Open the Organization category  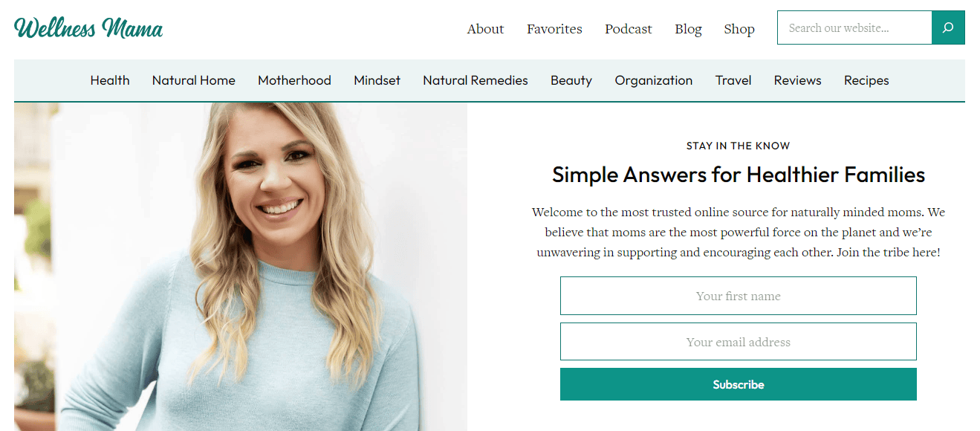pyautogui.click(x=654, y=80)
